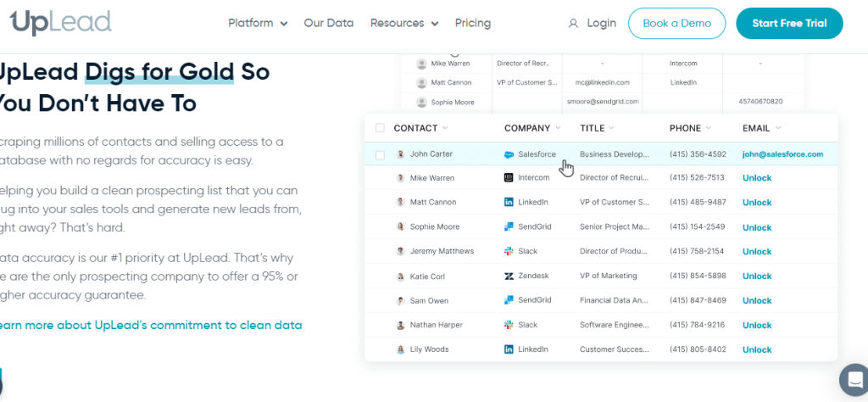Click Lily Woods' avatar
The width and height of the screenshot is (868, 402).
401,349
